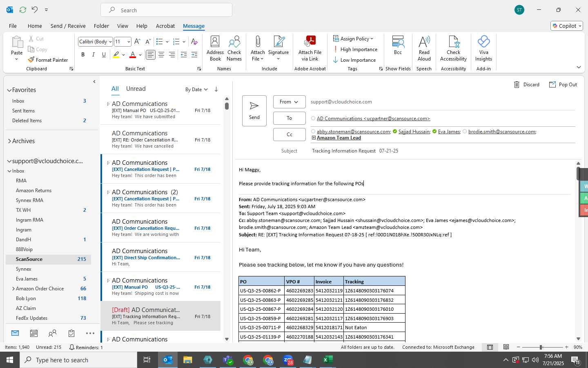
Task: Select the Format Painter tool
Action: click(x=48, y=60)
